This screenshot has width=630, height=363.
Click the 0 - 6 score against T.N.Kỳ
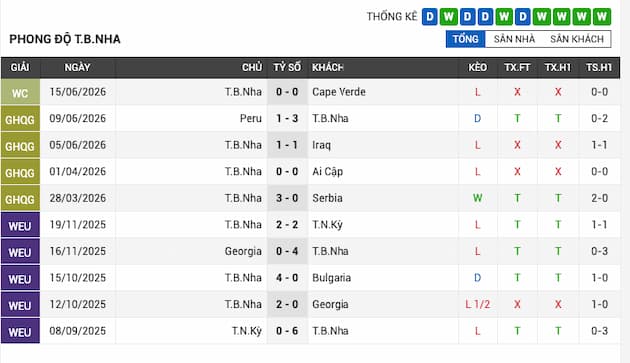(x=287, y=331)
